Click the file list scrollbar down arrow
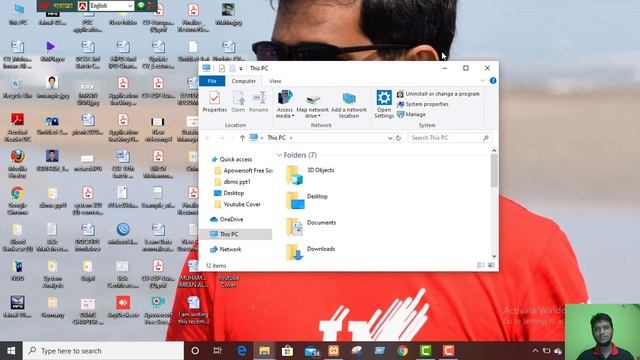 494,256
